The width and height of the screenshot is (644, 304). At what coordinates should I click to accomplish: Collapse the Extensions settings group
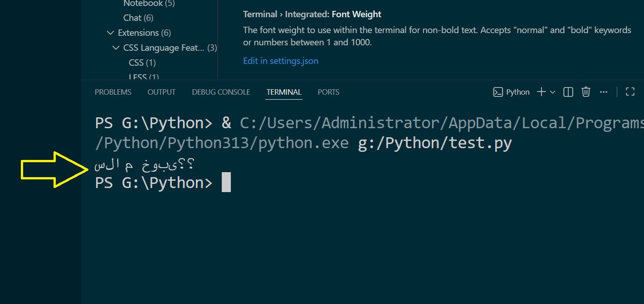tap(110, 33)
